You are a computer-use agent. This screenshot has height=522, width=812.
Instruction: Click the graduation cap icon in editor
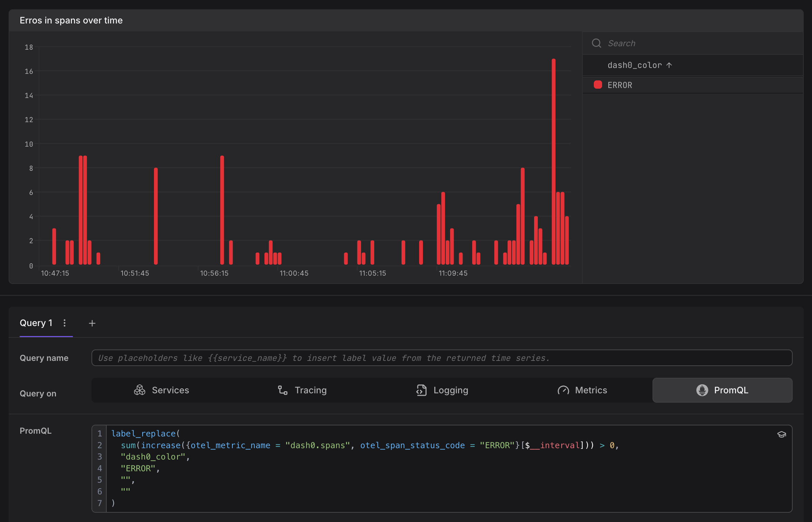pyautogui.click(x=782, y=434)
